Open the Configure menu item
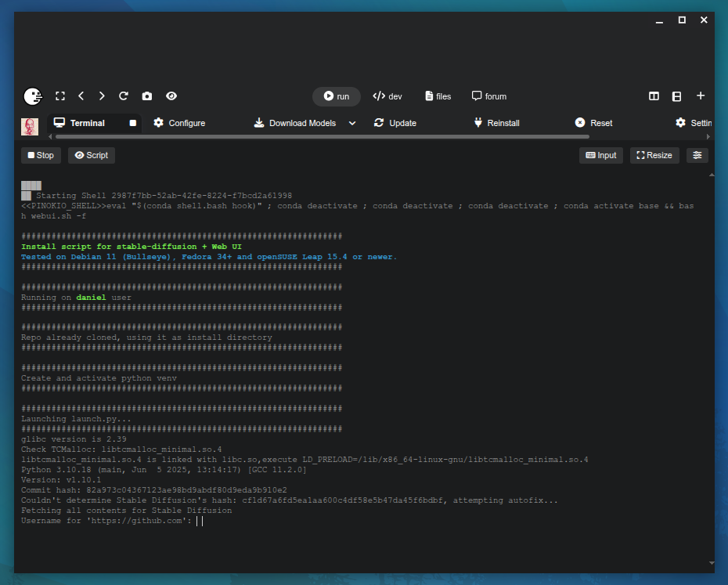The image size is (728, 585). [x=179, y=123]
